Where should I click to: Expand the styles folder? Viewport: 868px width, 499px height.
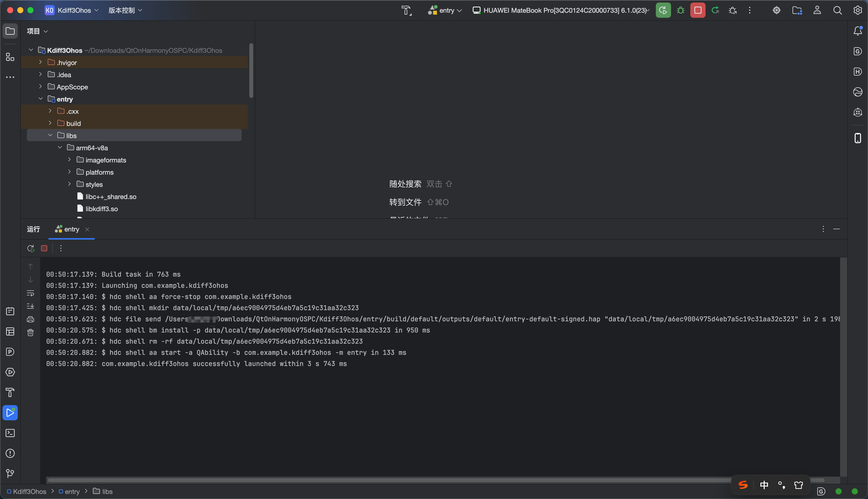click(69, 184)
